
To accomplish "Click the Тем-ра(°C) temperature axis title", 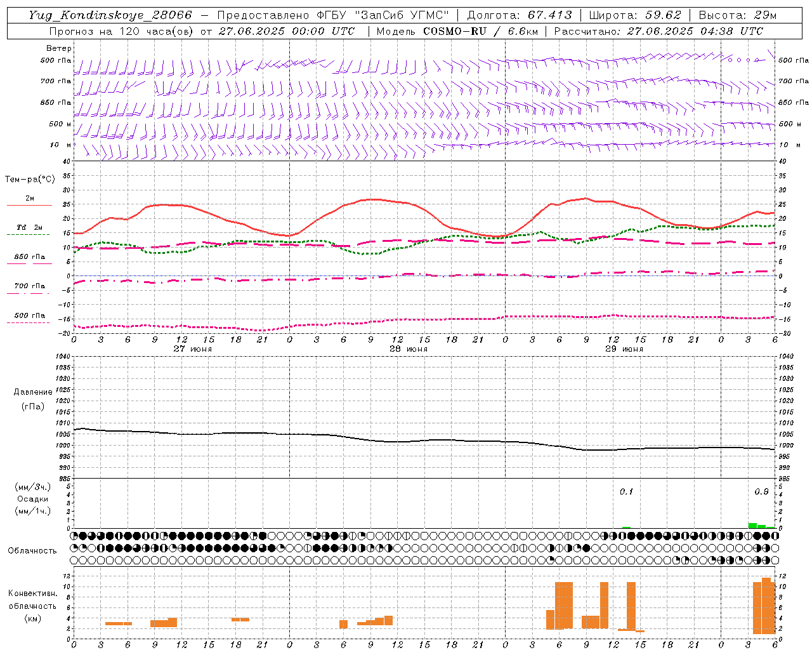I will pyautogui.click(x=30, y=180).
